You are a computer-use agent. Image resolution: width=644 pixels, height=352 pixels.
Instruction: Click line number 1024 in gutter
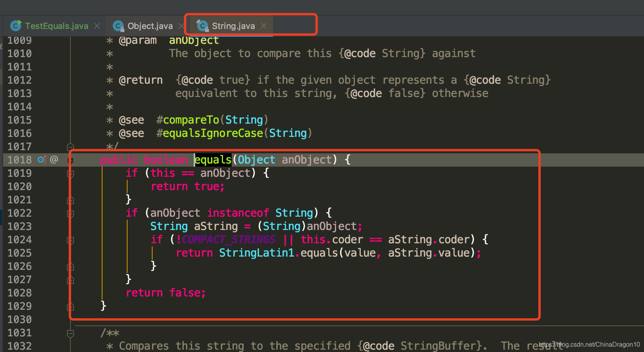(20, 239)
